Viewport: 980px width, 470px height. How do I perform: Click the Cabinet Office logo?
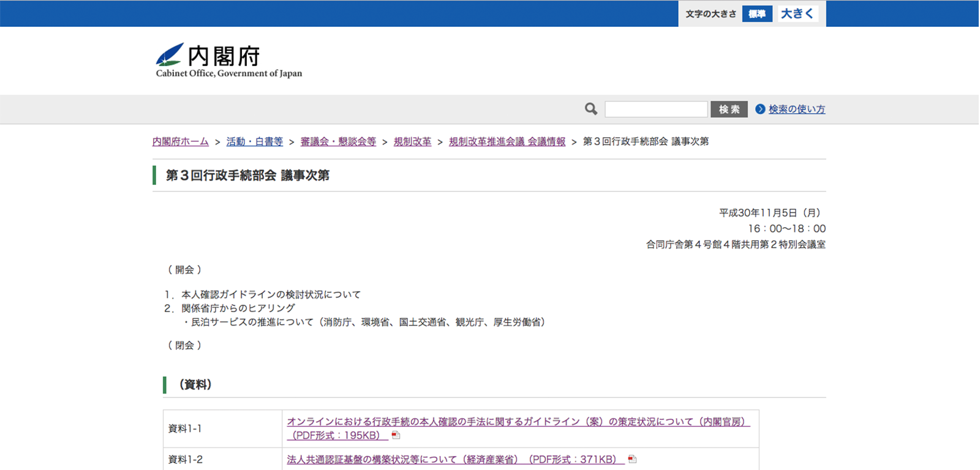[x=228, y=60]
